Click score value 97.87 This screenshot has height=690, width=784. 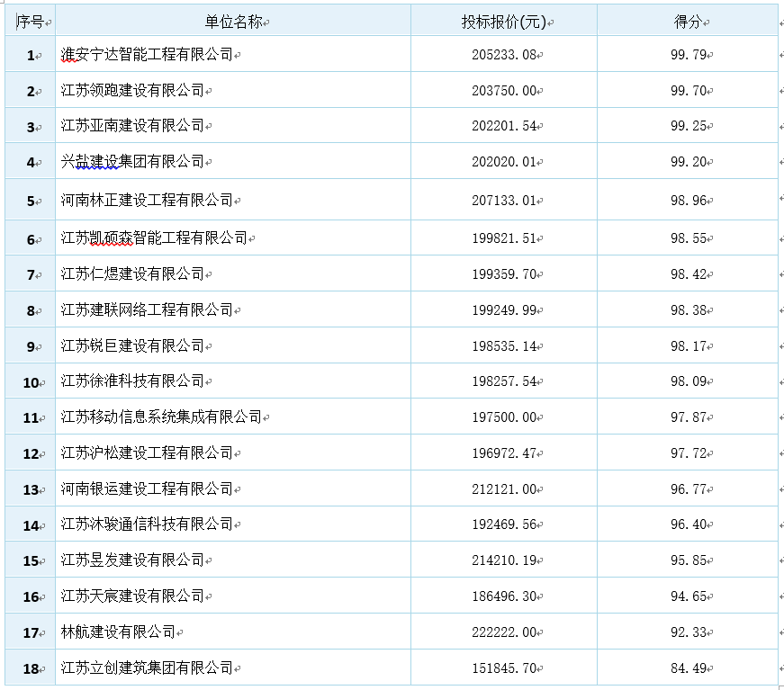click(x=689, y=417)
